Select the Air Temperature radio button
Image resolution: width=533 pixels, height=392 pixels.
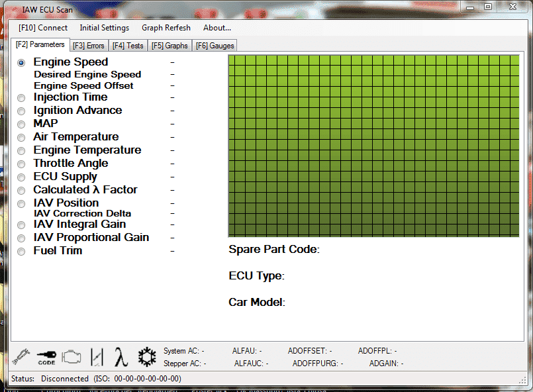click(21, 138)
